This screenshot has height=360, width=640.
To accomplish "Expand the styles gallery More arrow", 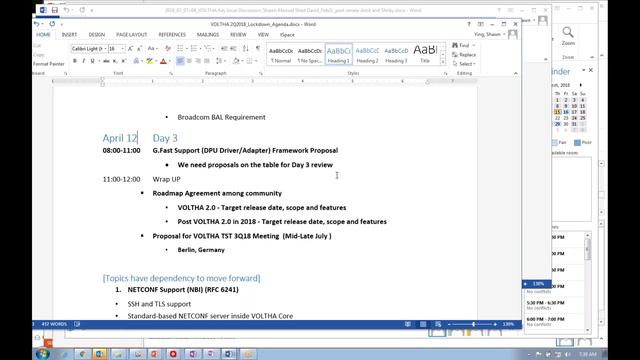I will click(x=443, y=62).
